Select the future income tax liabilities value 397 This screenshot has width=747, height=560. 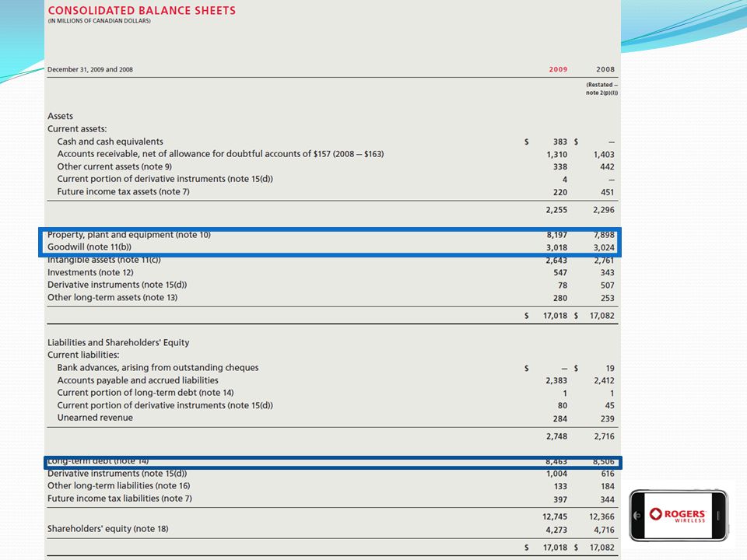tap(560, 499)
